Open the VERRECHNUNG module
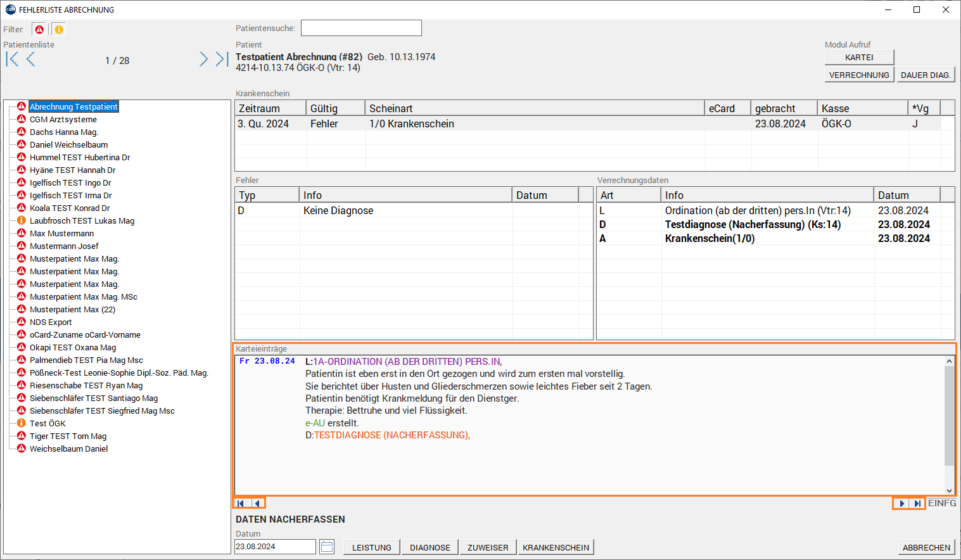 pyautogui.click(x=859, y=75)
